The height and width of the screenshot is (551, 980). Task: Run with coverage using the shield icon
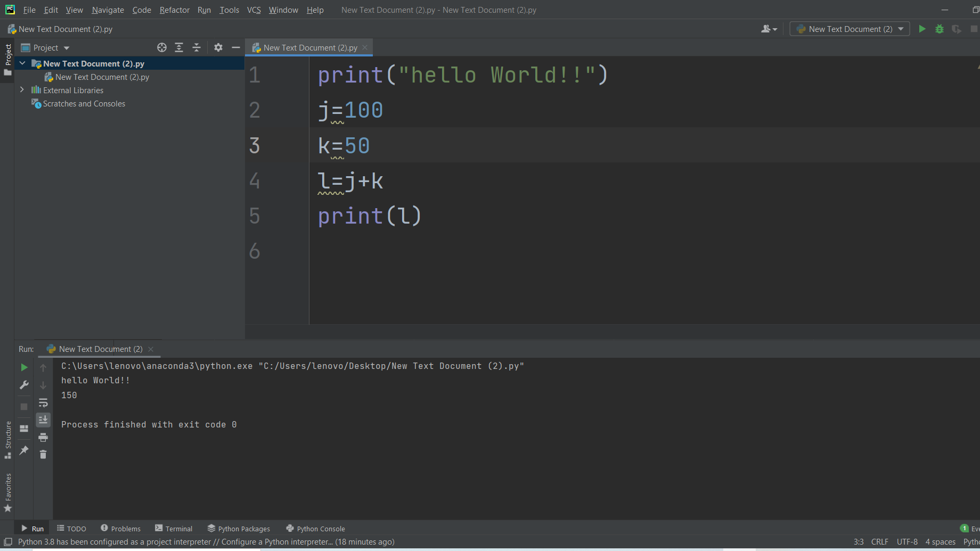point(957,29)
